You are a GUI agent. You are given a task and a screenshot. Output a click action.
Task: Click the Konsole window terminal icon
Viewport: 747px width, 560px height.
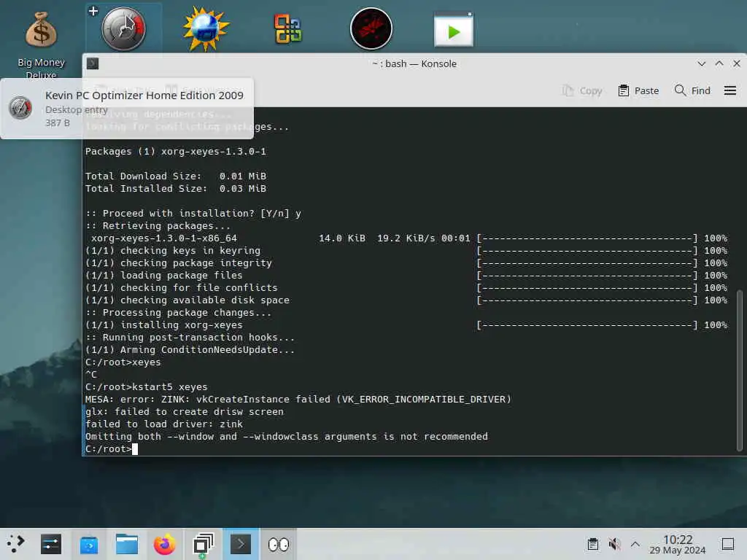(x=93, y=63)
